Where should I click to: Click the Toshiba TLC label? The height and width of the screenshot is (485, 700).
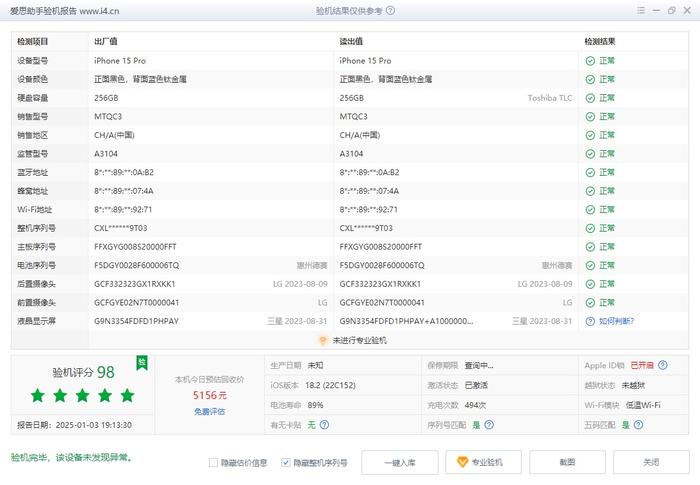click(x=550, y=98)
